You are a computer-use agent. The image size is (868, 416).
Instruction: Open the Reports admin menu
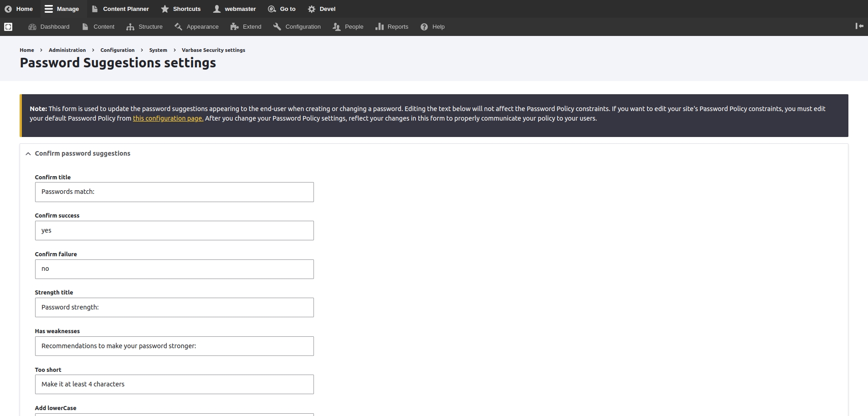(x=392, y=27)
